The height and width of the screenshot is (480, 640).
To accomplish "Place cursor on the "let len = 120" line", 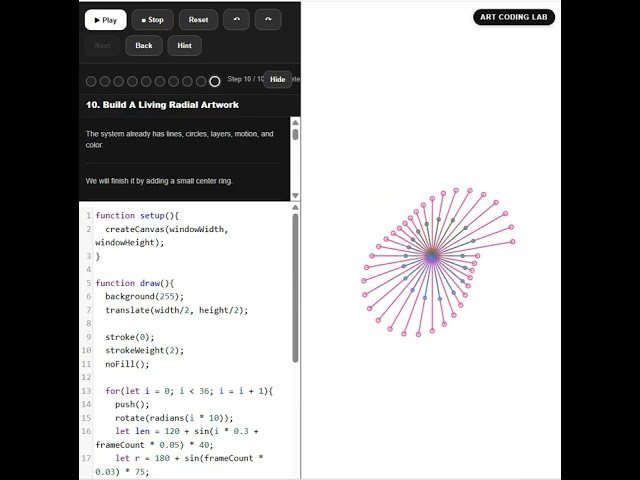I will point(177,438).
